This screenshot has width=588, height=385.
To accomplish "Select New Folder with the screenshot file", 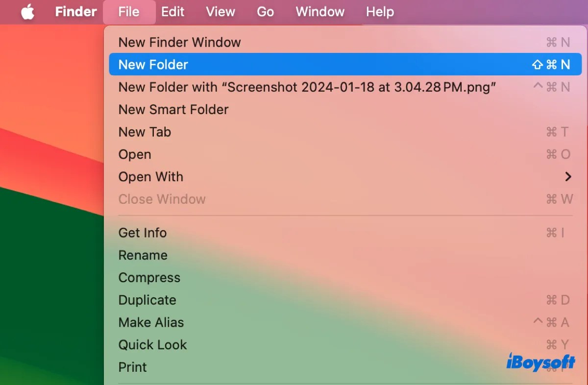I will point(245,87).
